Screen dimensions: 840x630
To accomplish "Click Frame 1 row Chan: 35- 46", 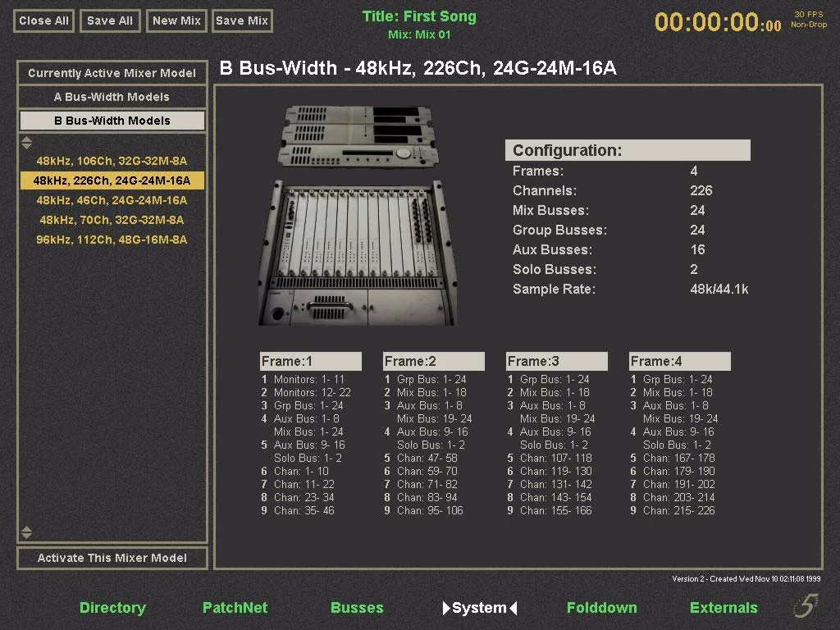I will coord(298,510).
